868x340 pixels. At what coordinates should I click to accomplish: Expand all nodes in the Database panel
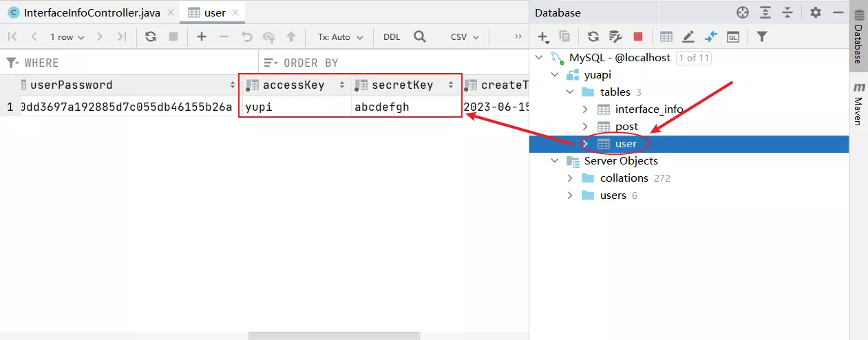(765, 12)
